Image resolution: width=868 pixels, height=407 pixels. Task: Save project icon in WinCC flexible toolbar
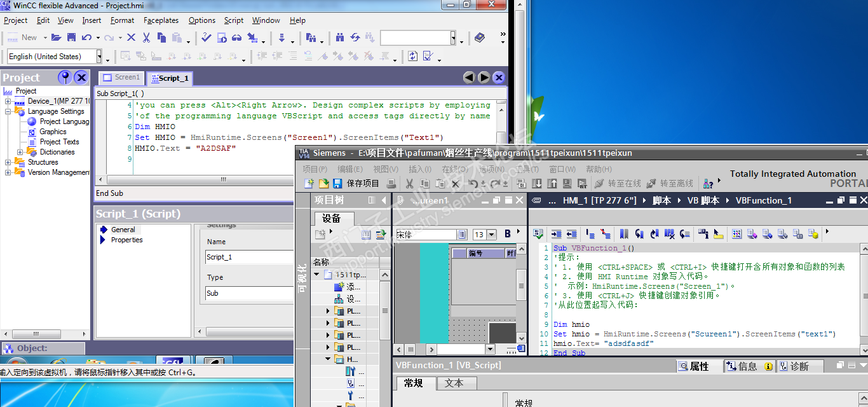(71, 38)
